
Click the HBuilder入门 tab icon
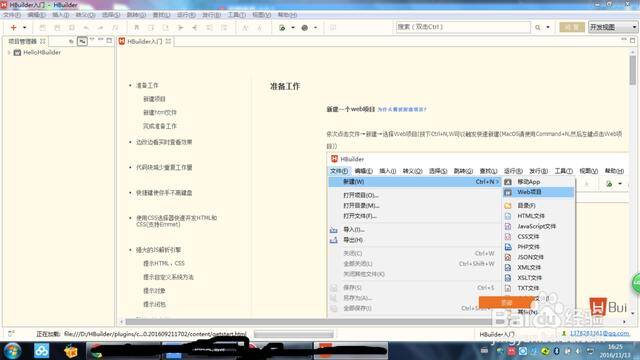(x=122, y=41)
